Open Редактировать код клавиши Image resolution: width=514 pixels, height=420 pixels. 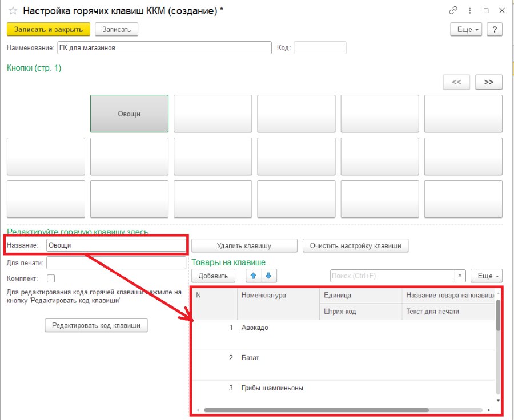tap(96, 326)
